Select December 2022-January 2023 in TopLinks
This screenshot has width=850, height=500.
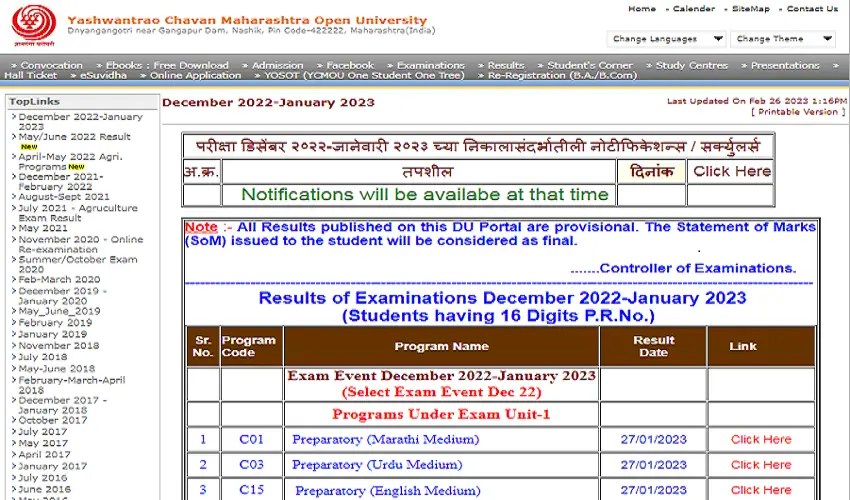(x=80, y=121)
